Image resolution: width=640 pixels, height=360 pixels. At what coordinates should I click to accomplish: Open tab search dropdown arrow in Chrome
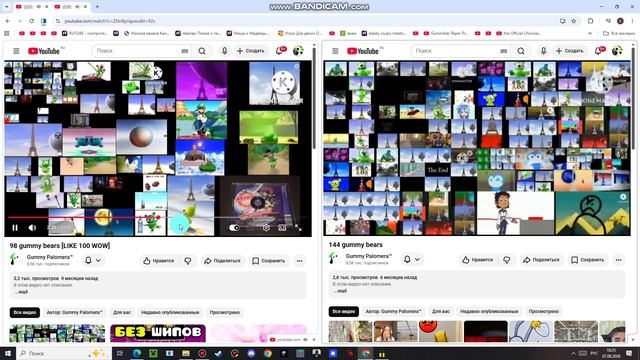[6, 7]
